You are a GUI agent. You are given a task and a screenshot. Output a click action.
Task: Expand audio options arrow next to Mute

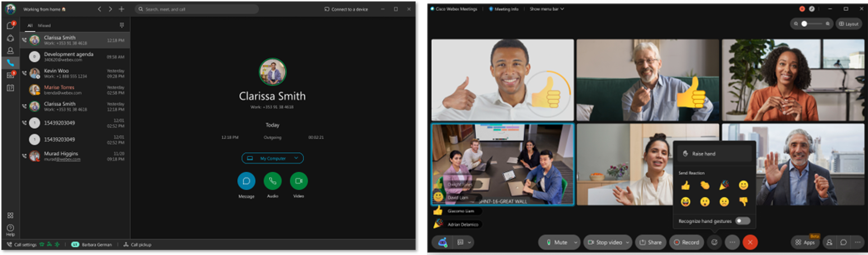(575, 242)
